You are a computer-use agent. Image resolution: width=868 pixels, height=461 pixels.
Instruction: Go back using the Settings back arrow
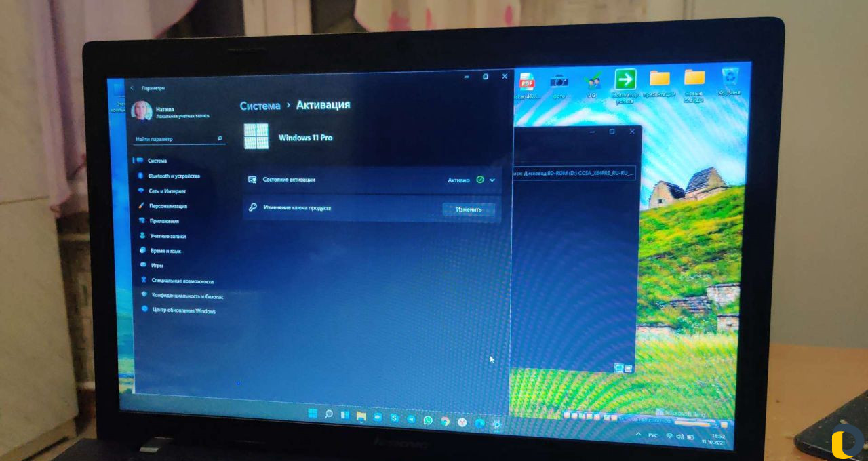point(132,88)
